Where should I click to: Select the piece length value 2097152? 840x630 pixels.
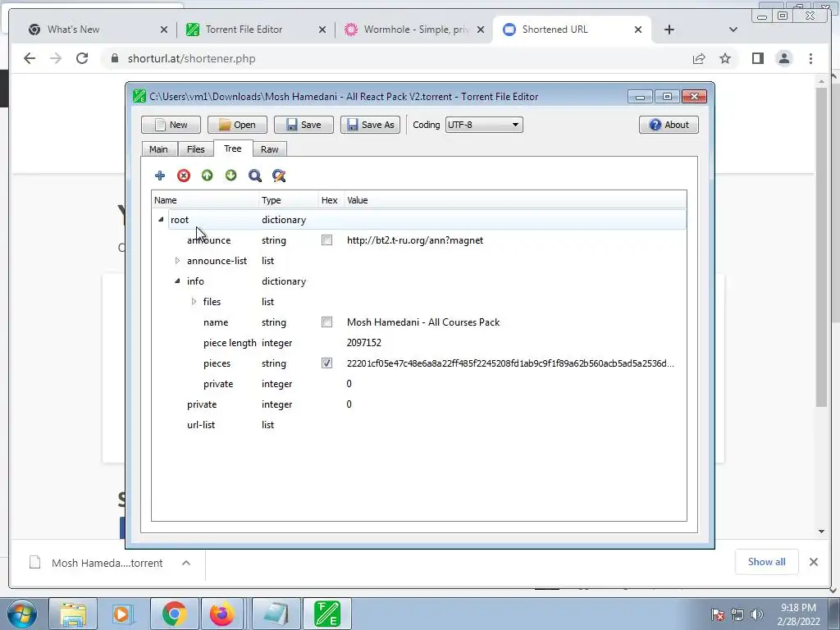click(363, 343)
